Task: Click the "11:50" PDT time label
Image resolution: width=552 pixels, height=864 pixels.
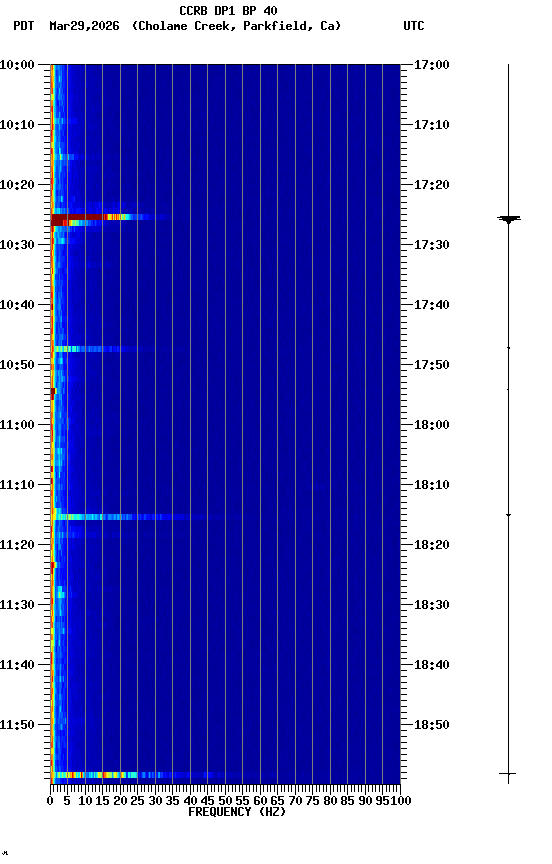Action: point(17,726)
